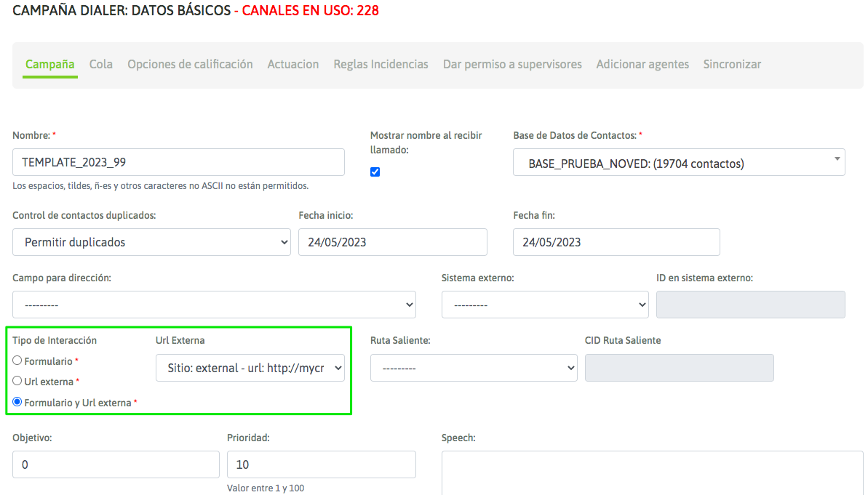Expand the Ruta Saliente dropdown
Viewport: 868px width, 495px height.
(x=473, y=368)
